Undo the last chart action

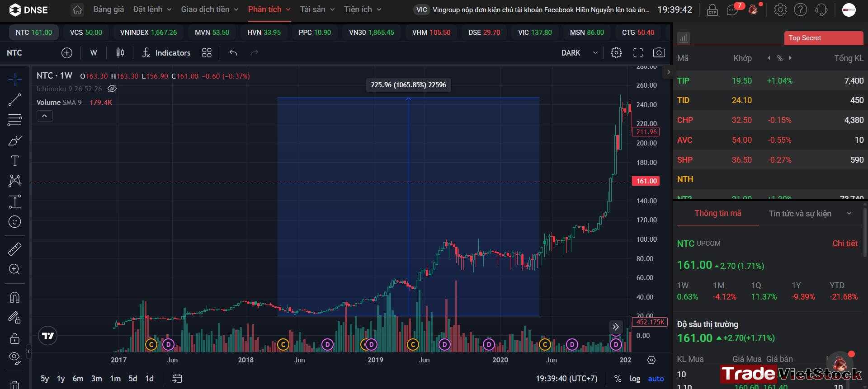click(x=233, y=53)
